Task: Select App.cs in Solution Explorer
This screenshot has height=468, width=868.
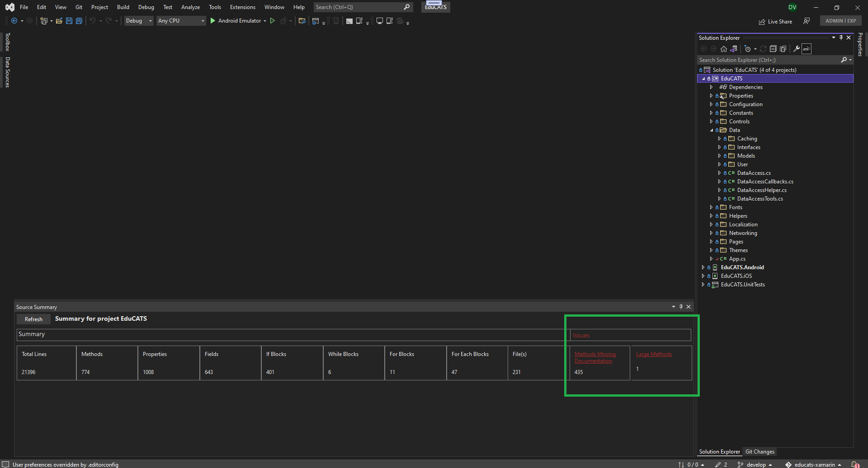Action: click(x=737, y=259)
